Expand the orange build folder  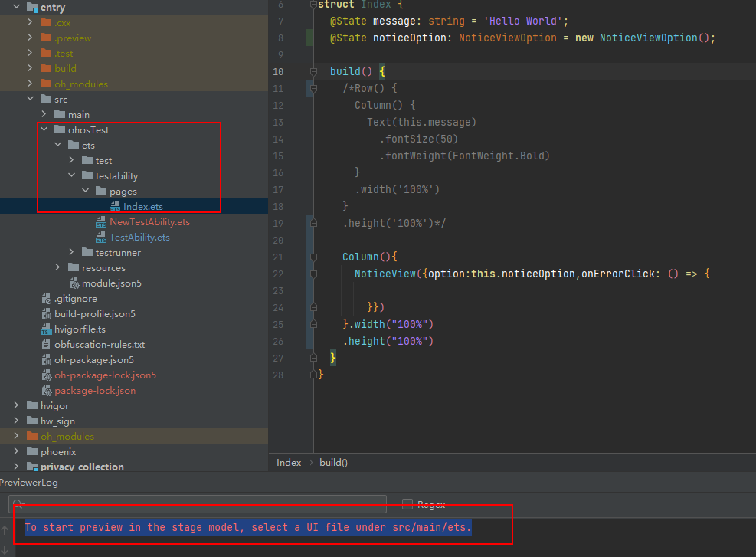[30, 68]
